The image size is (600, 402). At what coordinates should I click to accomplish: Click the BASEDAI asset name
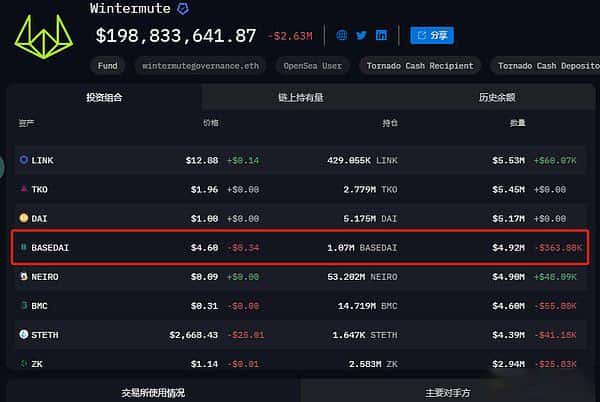point(50,247)
